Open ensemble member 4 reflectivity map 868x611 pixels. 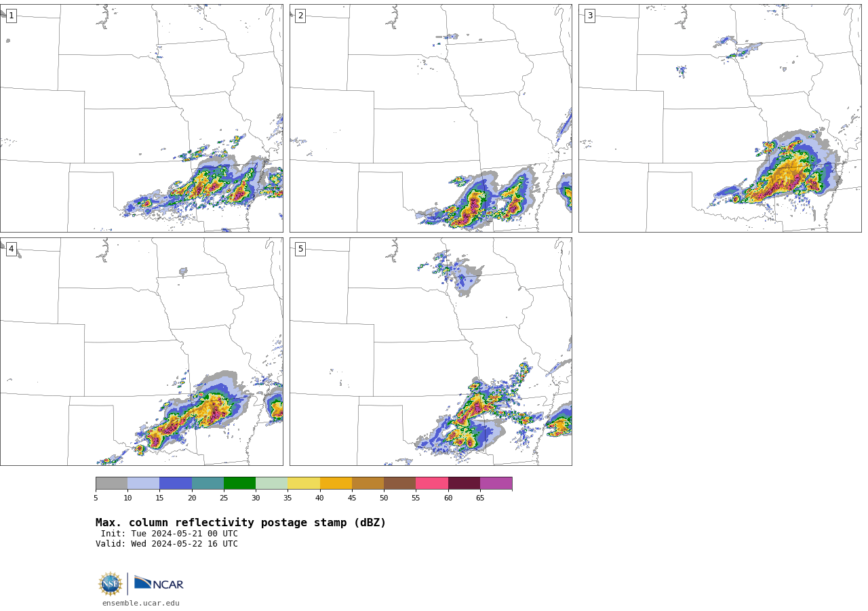coord(142,351)
